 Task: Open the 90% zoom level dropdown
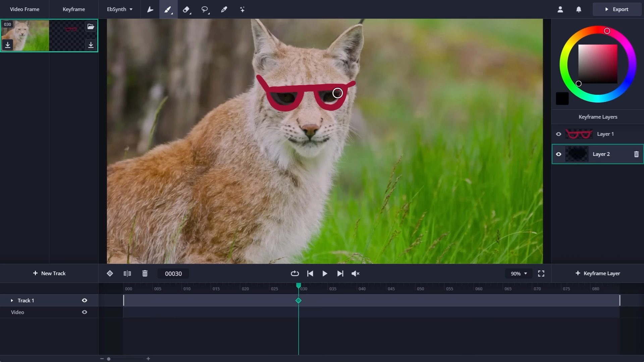pos(519,274)
